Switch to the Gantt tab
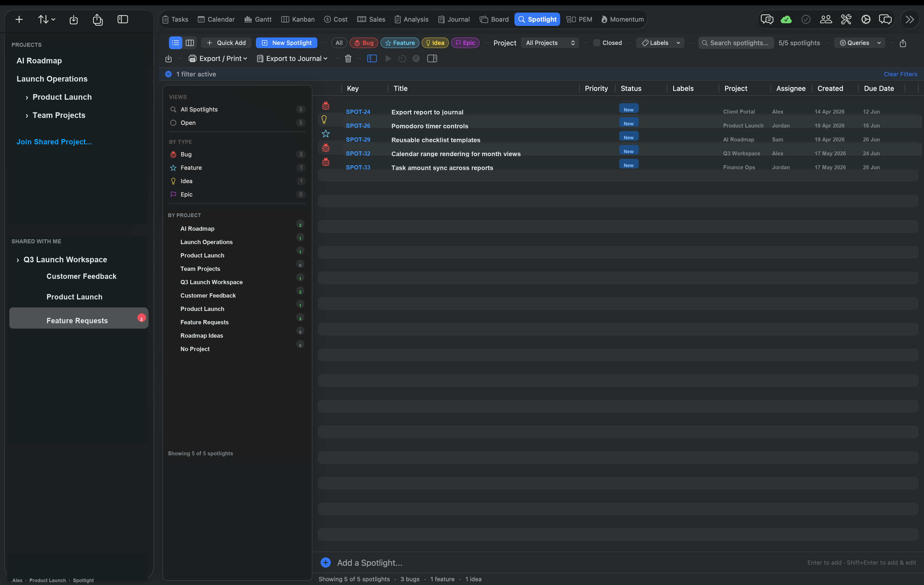The width and height of the screenshot is (924, 585). (x=258, y=19)
